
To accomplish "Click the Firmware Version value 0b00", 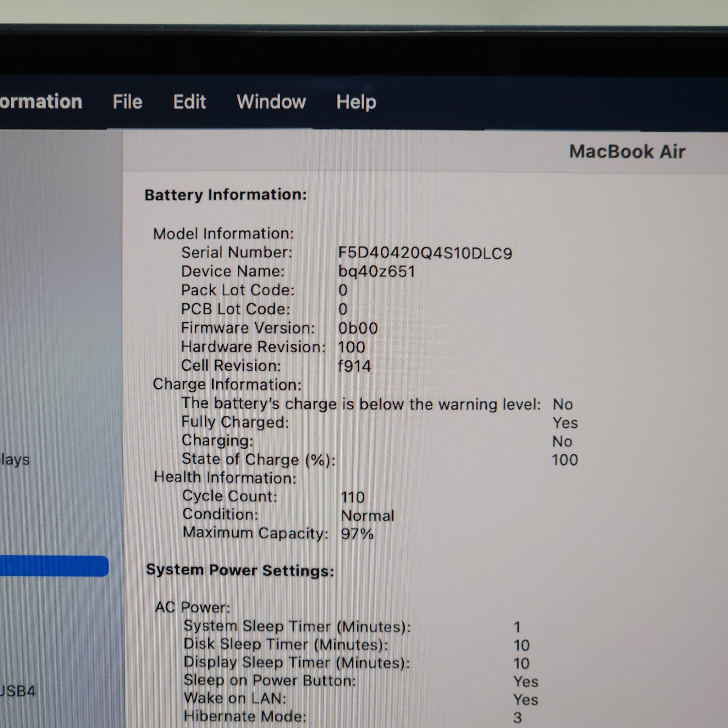I will pyautogui.click(x=358, y=329).
